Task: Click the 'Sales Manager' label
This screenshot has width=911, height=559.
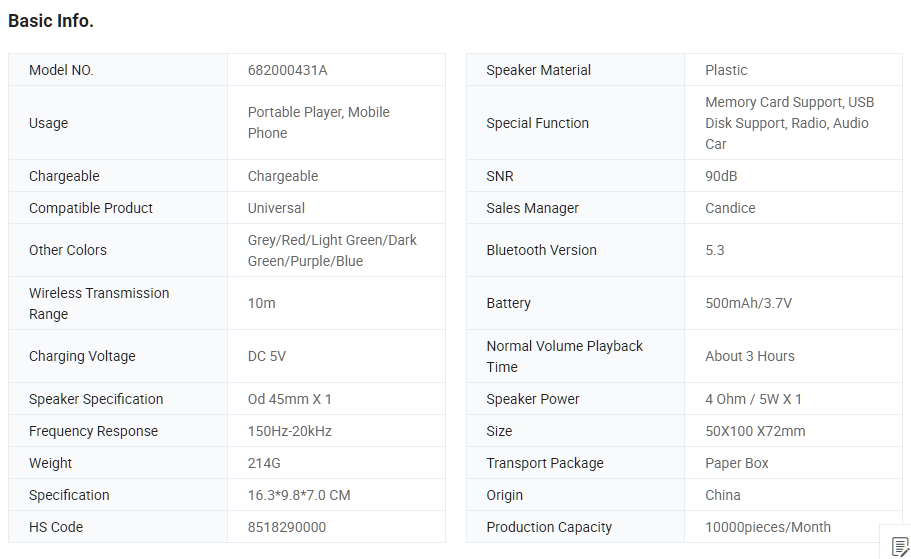Action: coord(533,208)
